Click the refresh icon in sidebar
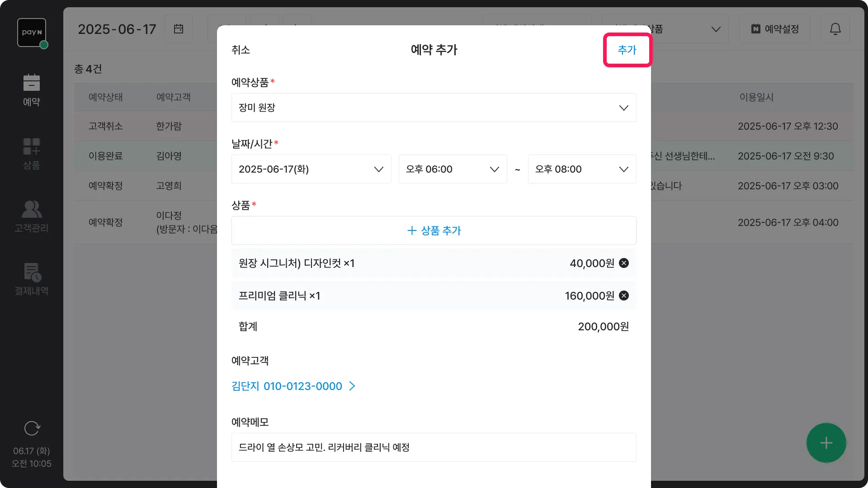 pos(32,428)
